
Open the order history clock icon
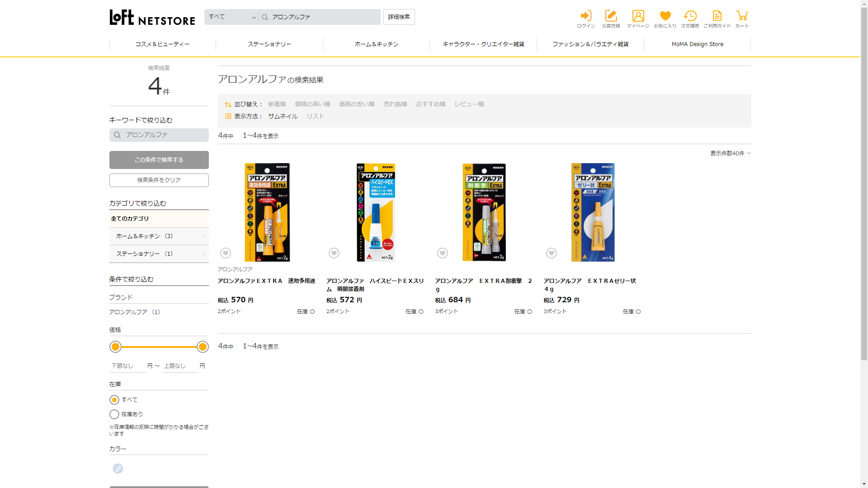pos(690,17)
